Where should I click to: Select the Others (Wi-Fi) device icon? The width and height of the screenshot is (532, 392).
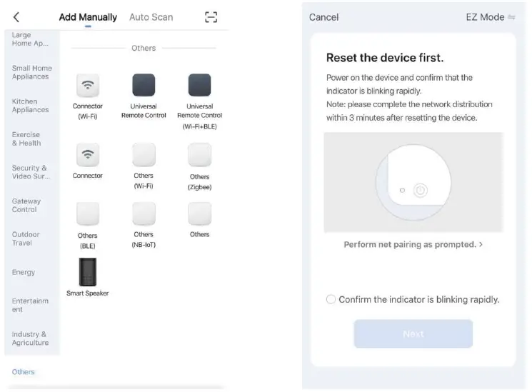click(144, 155)
